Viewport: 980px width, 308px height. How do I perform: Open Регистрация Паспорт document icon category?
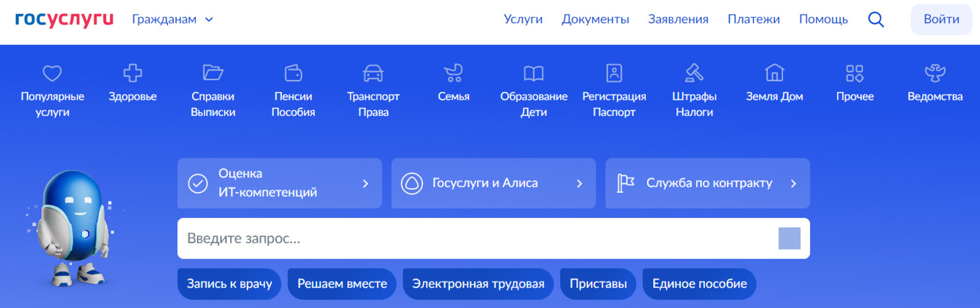[x=614, y=91]
